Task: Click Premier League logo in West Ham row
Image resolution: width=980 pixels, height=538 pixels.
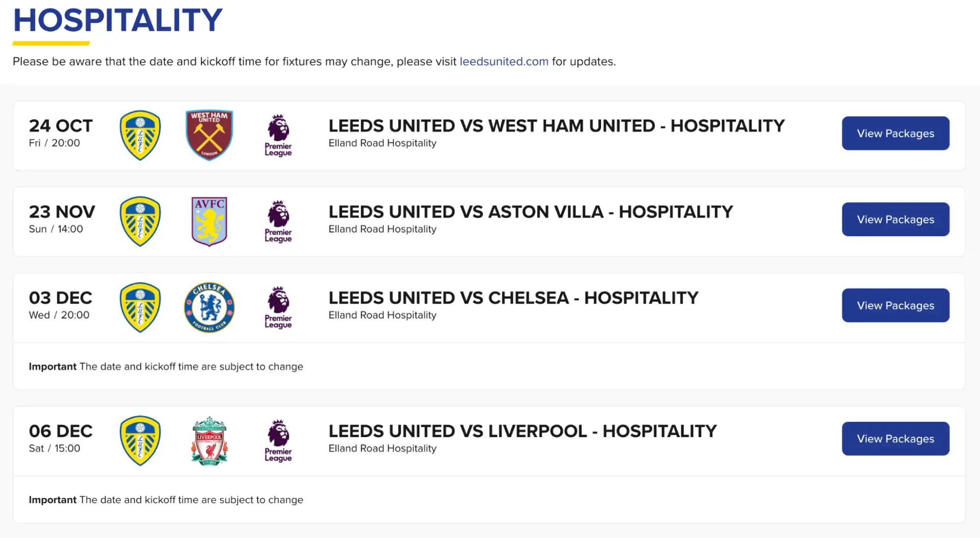Action: 278,135
